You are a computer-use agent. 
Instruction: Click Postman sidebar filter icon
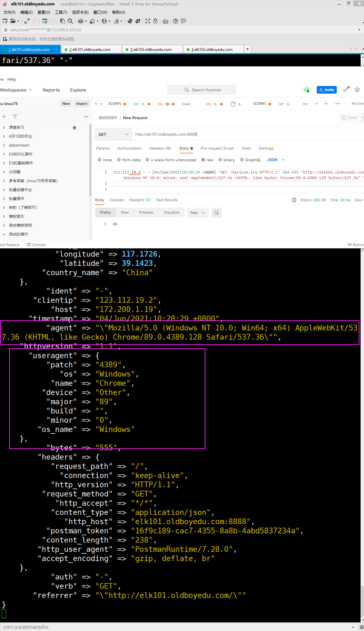click(15, 117)
